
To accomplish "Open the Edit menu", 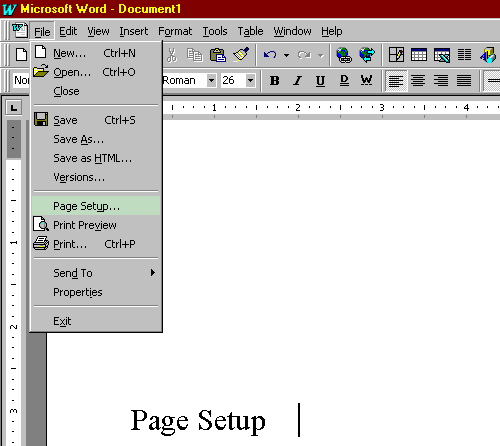I will pos(68,31).
